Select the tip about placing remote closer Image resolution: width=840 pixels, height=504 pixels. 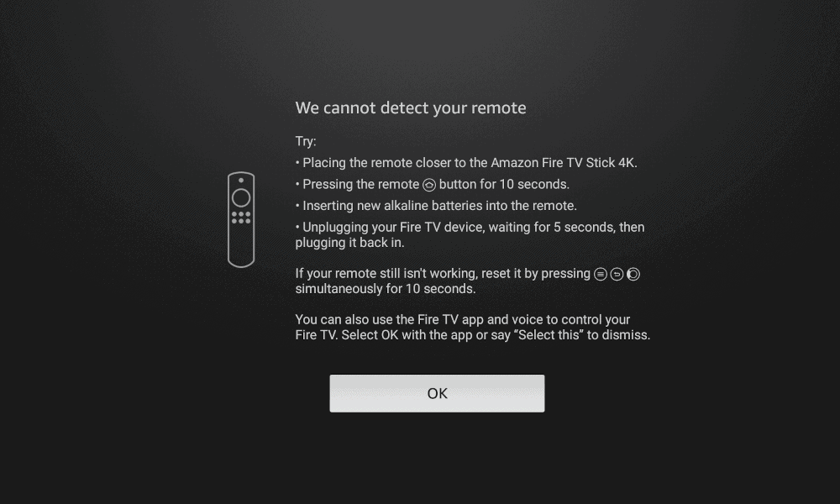click(x=466, y=163)
